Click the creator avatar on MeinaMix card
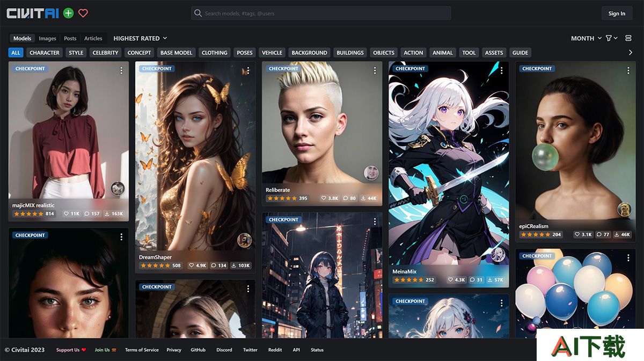644x361 pixels. 498,254
